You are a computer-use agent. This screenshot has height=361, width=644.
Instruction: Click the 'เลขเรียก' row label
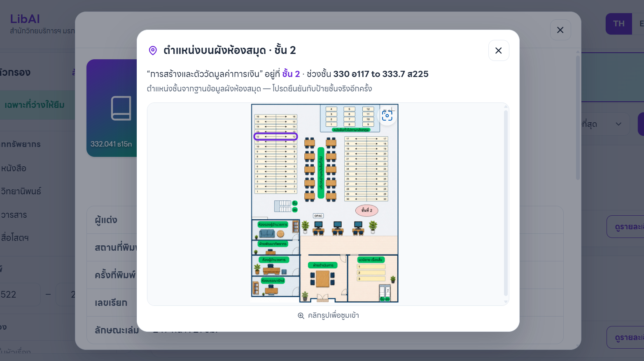[111, 303]
